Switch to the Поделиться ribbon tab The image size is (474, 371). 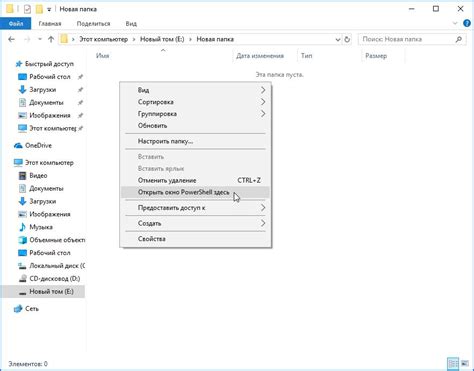coord(93,24)
